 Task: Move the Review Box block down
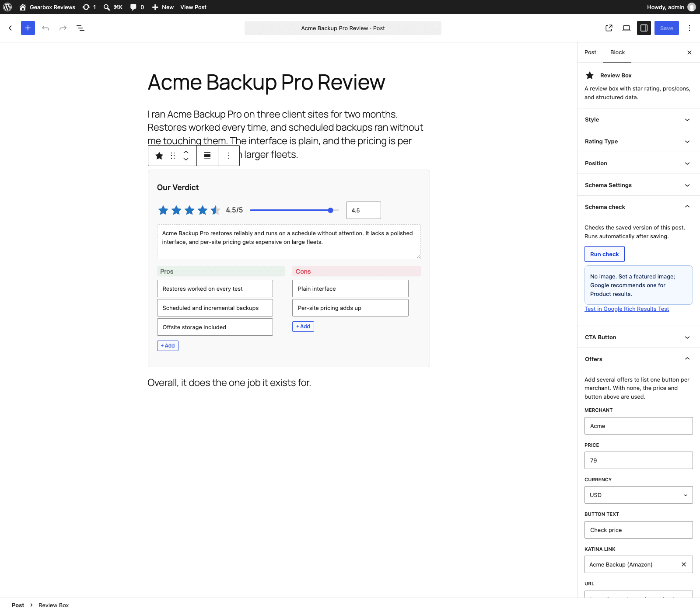pyautogui.click(x=186, y=160)
